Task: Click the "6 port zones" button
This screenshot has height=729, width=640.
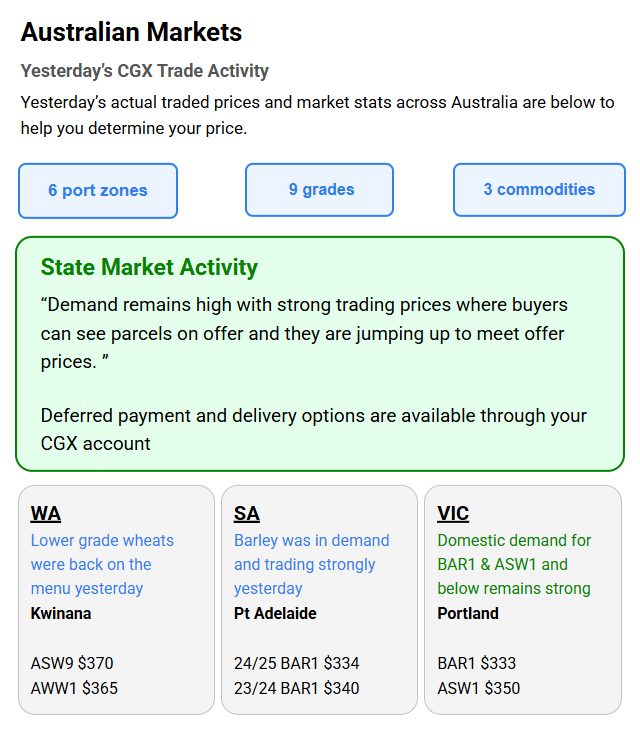Action: (x=98, y=191)
